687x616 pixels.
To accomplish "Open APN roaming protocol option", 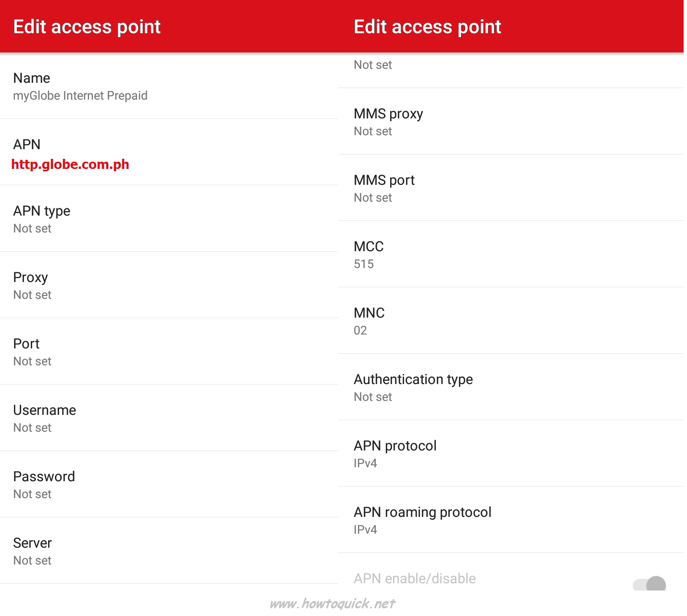I will click(511, 520).
